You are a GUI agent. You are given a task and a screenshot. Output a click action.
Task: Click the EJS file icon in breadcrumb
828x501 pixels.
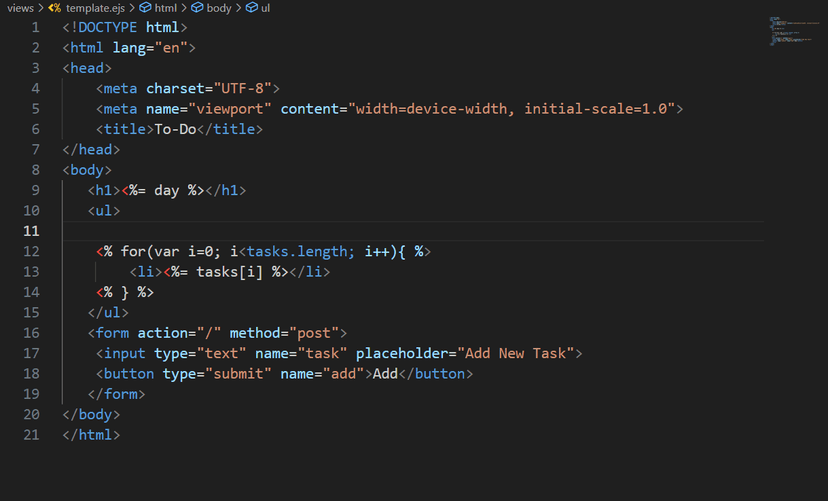[x=54, y=8]
